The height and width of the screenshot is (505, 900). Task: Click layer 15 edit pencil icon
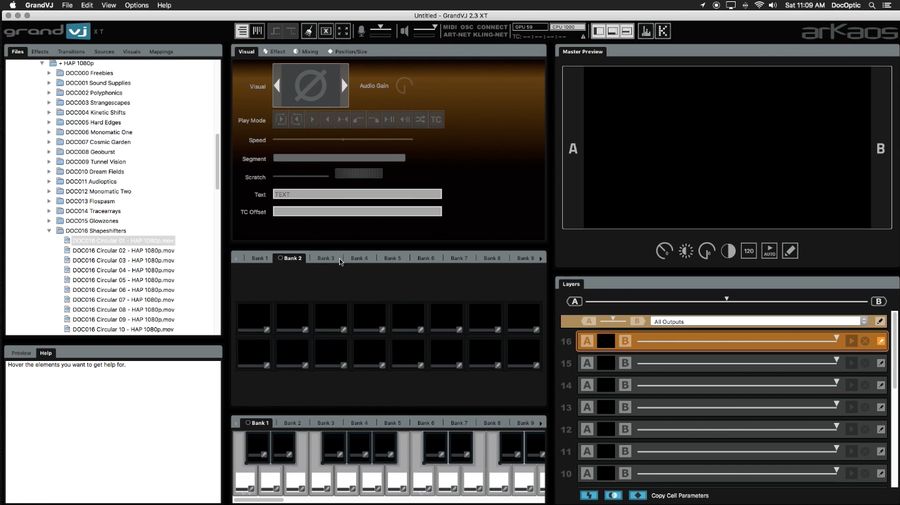880,363
